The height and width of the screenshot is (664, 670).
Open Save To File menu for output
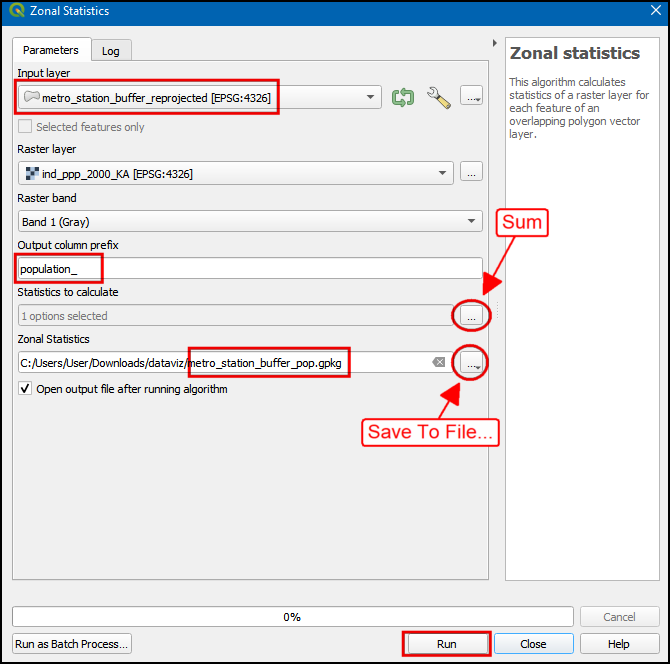click(x=471, y=363)
